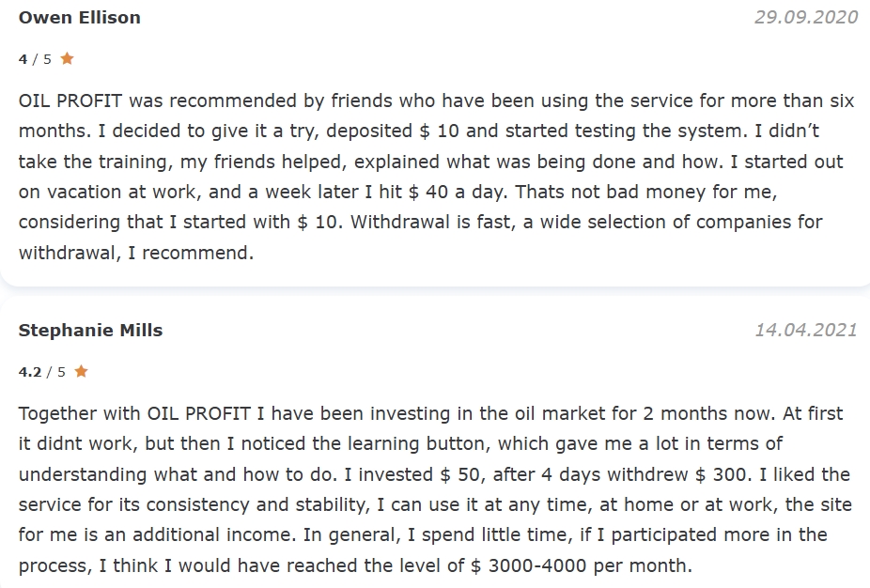Click the orange star by Owen Ellison's rating
The image size is (870, 588).
tap(67, 58)
